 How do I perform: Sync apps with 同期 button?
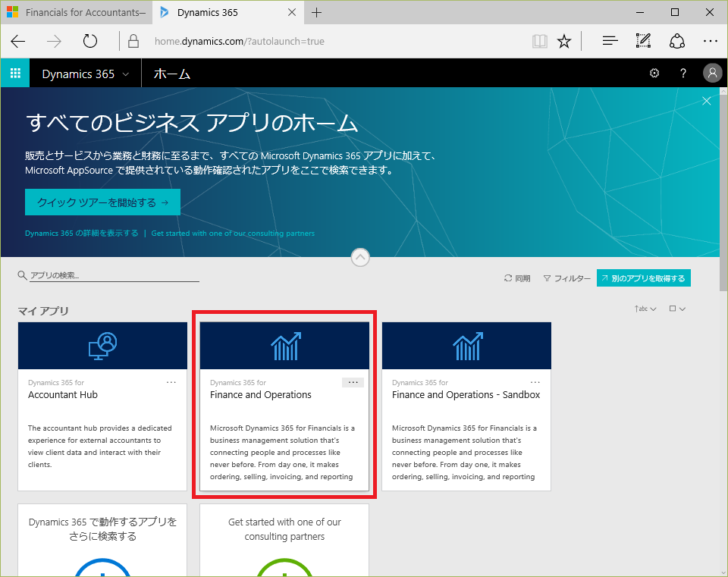coord(516,278)
